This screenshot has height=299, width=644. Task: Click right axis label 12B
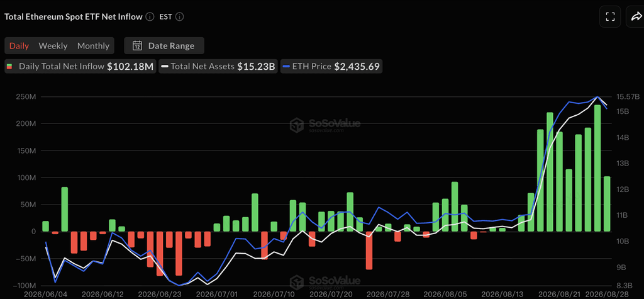coord(623,189)
